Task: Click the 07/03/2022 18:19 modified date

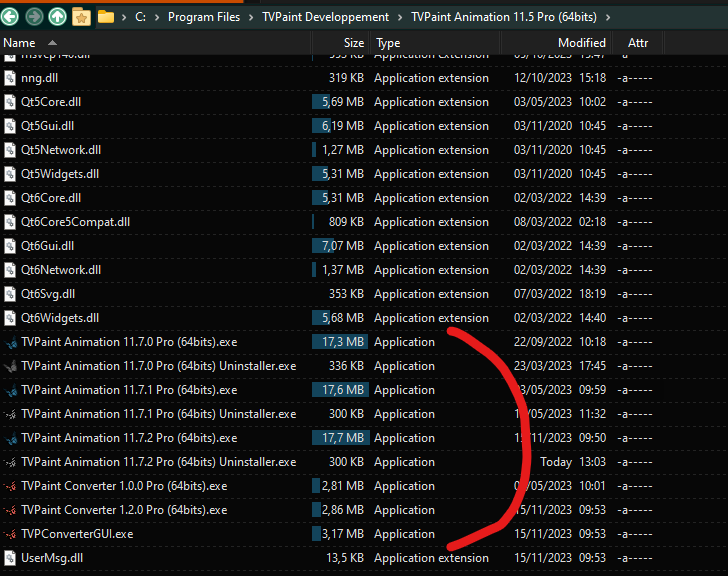Action: (560, 294)
